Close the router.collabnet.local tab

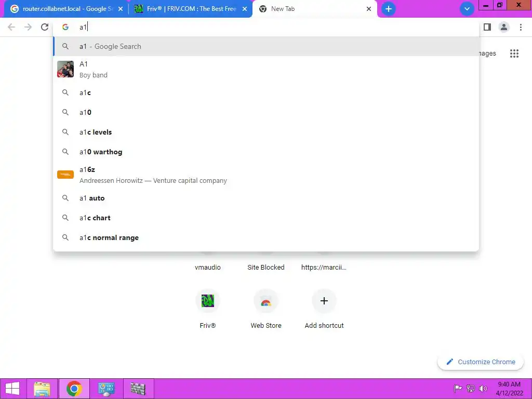[121, 9]
